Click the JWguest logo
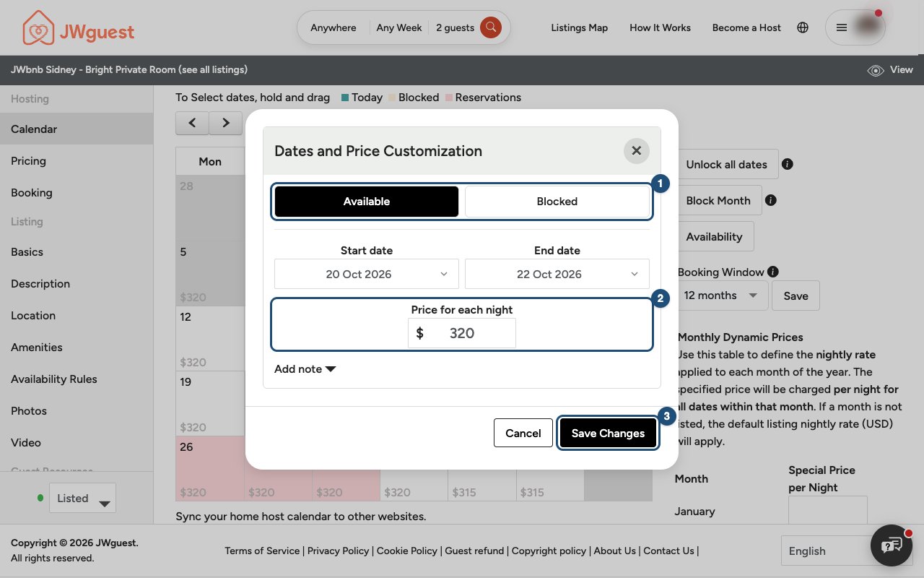Viewport: 924px width, 578px height. click(78, 27)
